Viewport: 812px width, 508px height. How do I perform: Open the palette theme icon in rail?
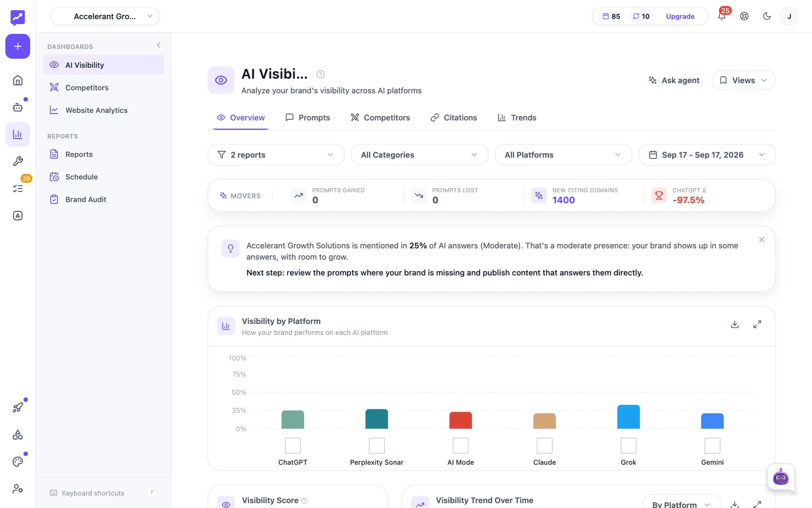pyautogui.click(x=17, y=462)
